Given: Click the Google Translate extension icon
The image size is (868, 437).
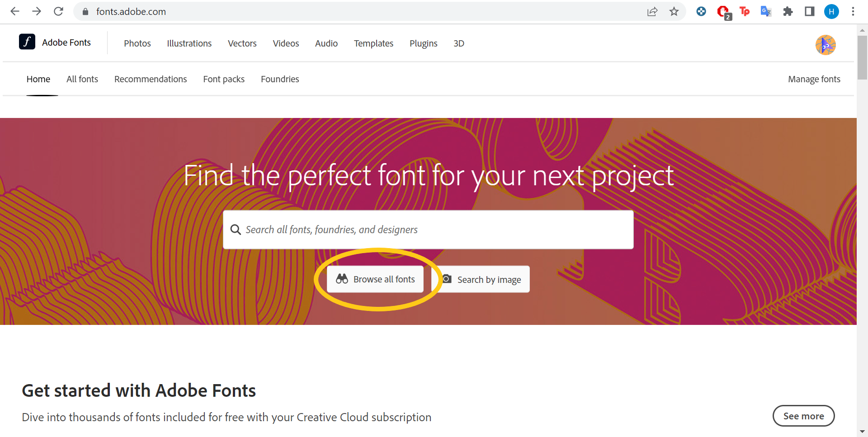Looking at the screenshot, I should click(766, 12).
